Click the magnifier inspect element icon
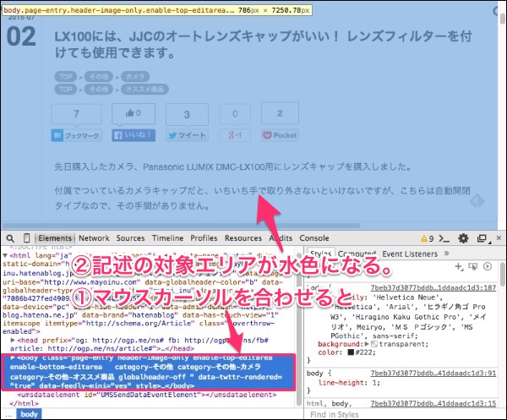This screenshot has width=507, height=420. click(10, 238)
